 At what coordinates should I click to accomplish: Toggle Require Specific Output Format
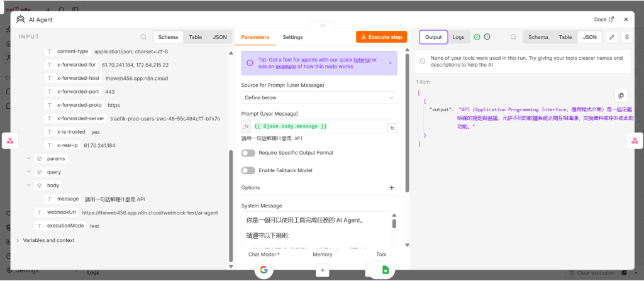click(248, 153)
